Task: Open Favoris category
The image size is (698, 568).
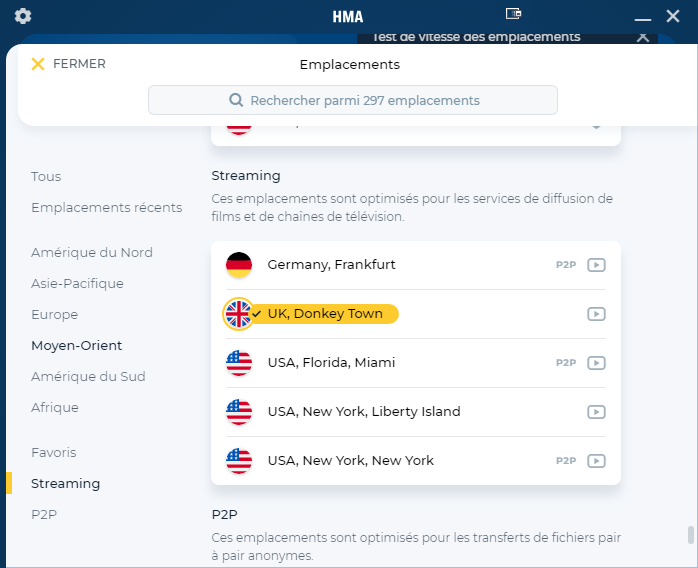Action: click(x=53, y=453)
